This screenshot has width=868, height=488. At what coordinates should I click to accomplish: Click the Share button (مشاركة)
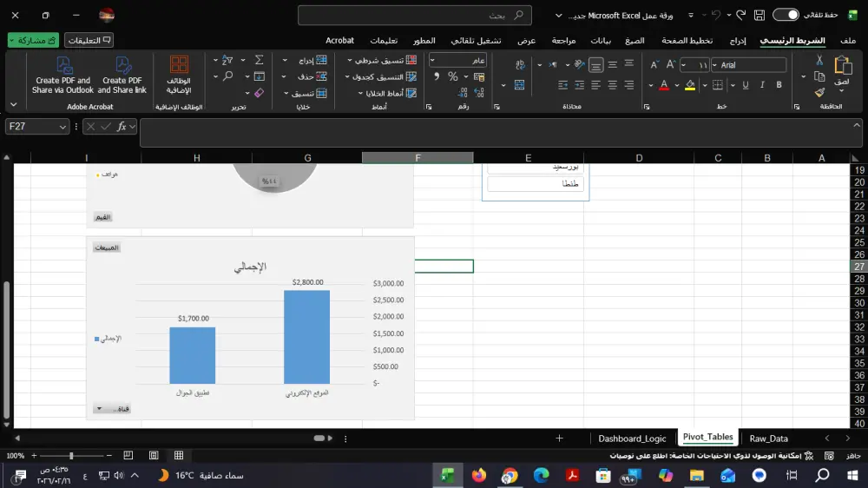pyautogui.click(x=33, y=41)
